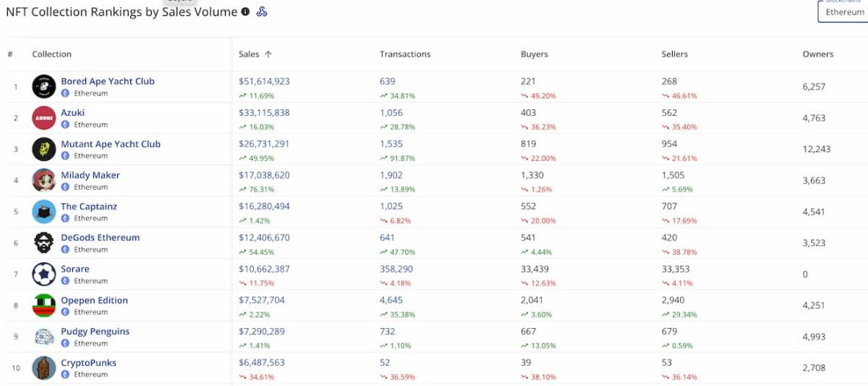Open the DeGods Ethereum collection link
The width and height of the screenshot is (868, 386).
coord(100,238)
